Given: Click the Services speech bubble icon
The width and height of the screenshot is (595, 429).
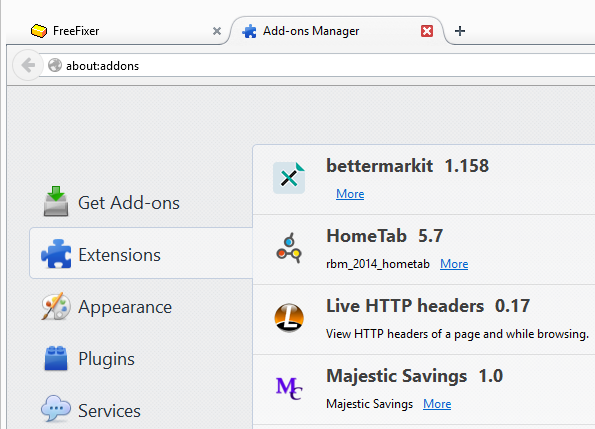Looking at the screenshot, I should [56, 409].
